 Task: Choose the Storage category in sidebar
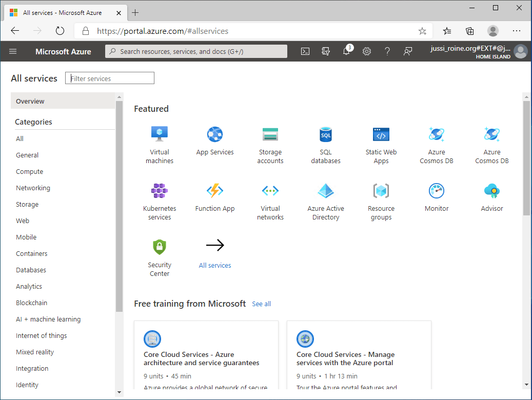point(27,205)
